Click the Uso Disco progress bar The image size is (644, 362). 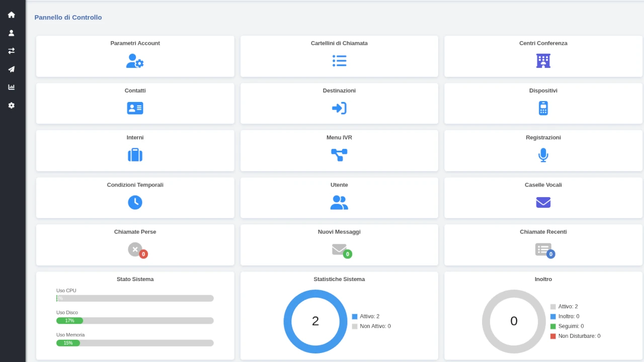[x=135, y=321]
